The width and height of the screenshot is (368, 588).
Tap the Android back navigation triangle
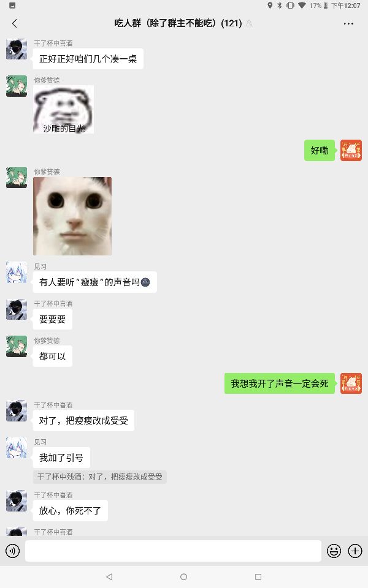(109, 576)
